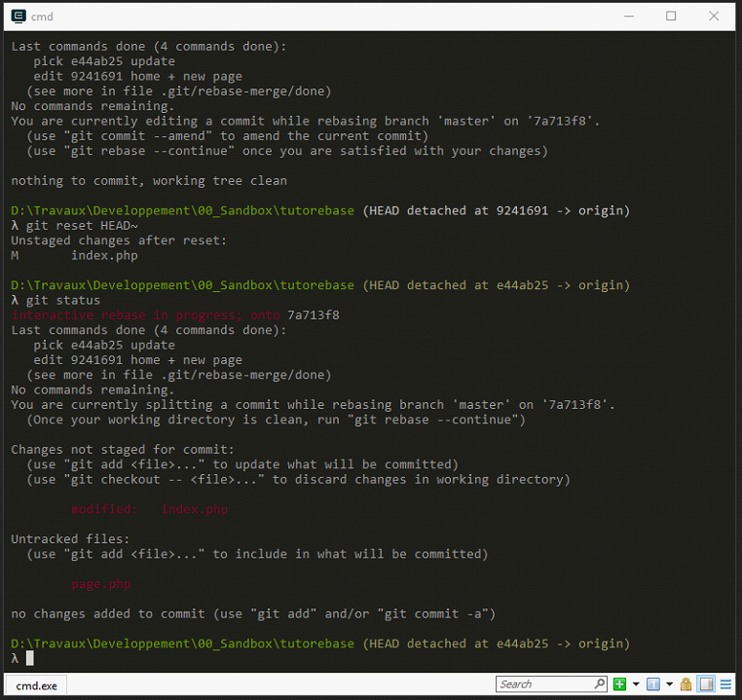
Task: Click the text cursor at the last prompt
Action: [x=29, y=658]
